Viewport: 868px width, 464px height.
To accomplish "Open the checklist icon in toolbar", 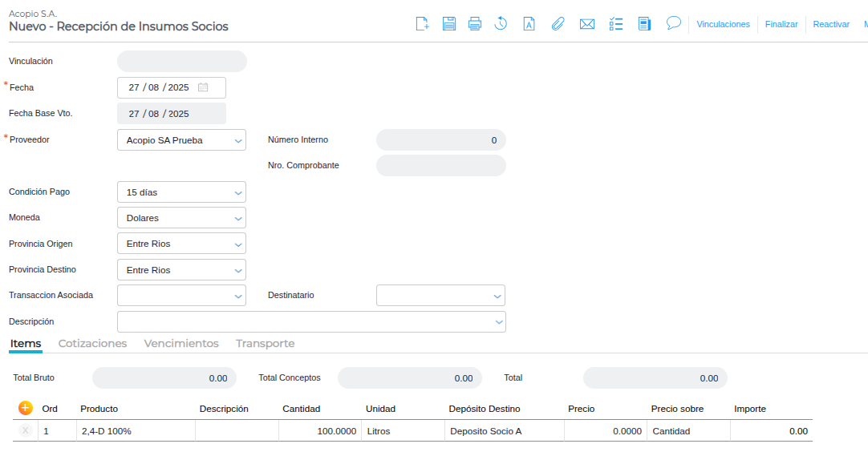I will coord(616,24).
